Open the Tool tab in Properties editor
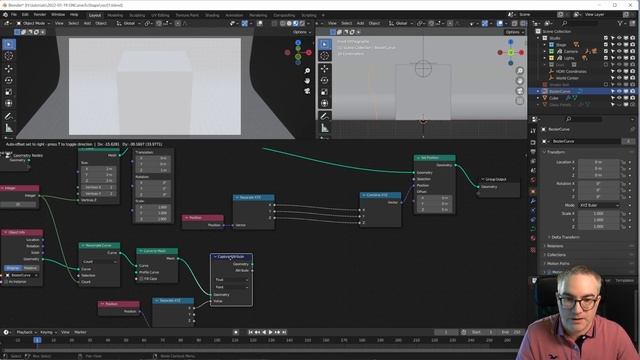 [x=533, y=131]
